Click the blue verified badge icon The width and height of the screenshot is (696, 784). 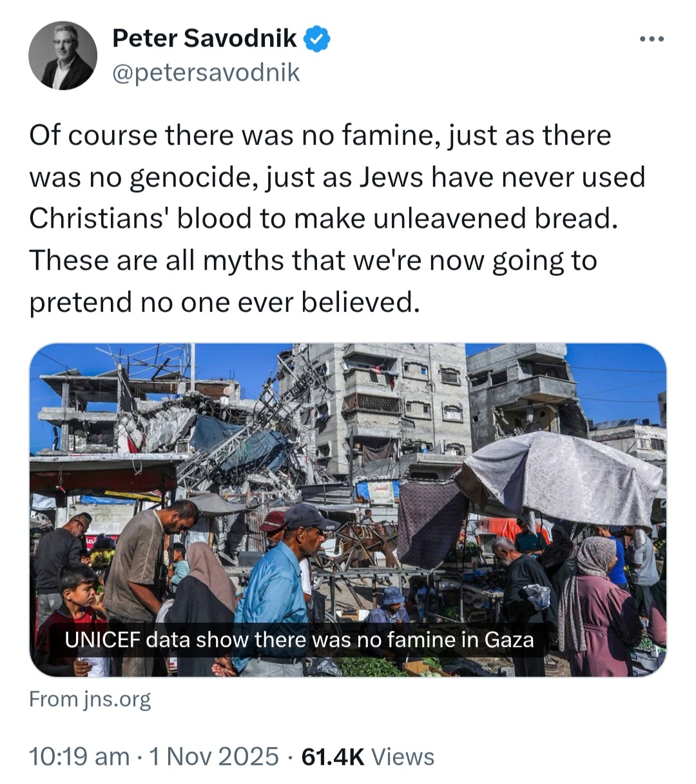316,39
